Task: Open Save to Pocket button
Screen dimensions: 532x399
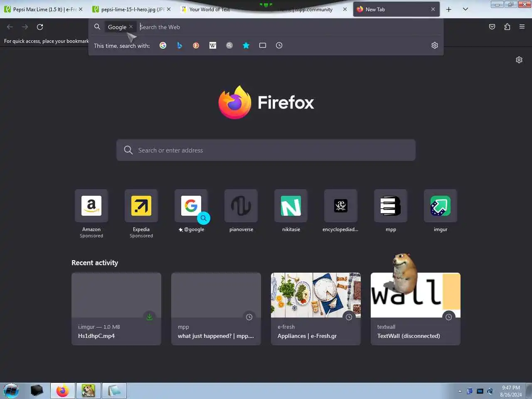Action: (492, 27)
